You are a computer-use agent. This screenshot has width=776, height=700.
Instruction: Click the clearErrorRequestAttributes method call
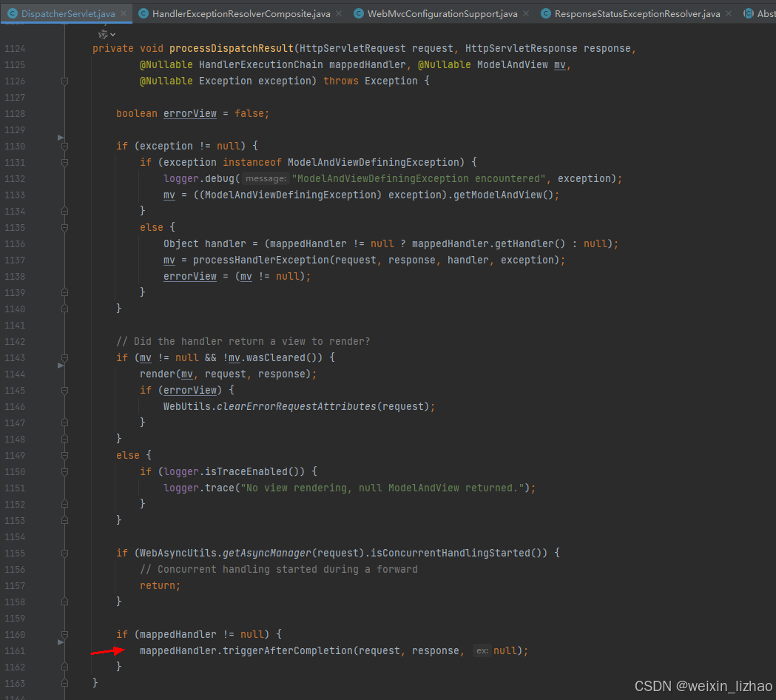pos(297,406)
